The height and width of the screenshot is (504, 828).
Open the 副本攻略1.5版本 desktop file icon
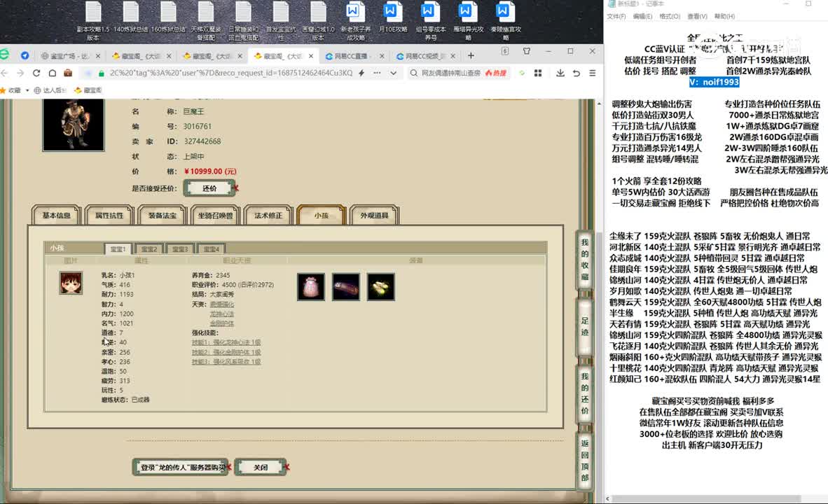click(x=93, y=20)
